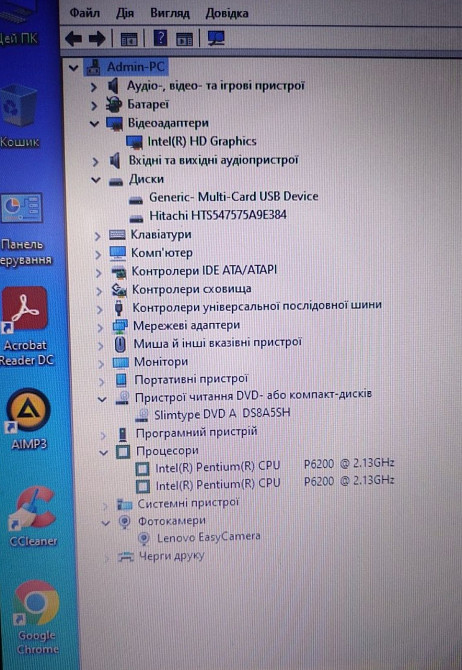The image size is (462, 670).
Task: Click the Батареї battery icon
Action: click(114, 104)
